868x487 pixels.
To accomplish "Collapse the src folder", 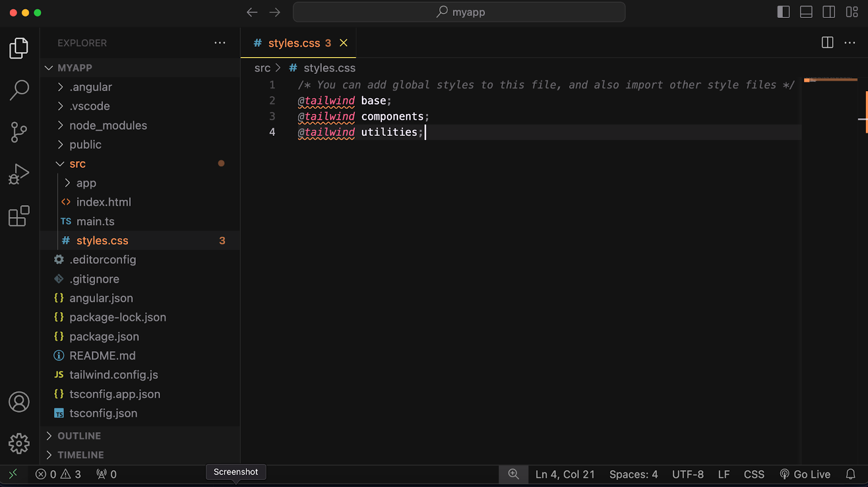I will pyautogui.click(x=78, y=164).
